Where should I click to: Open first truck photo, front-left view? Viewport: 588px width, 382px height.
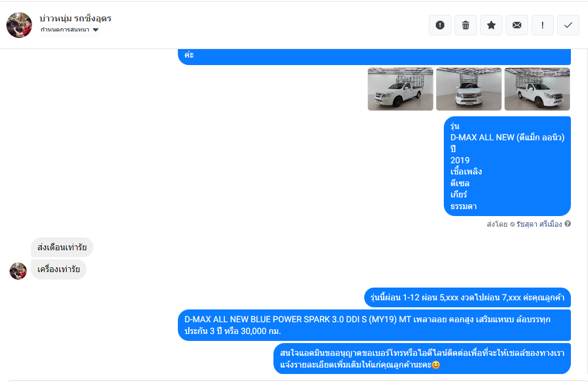(400, 89)
